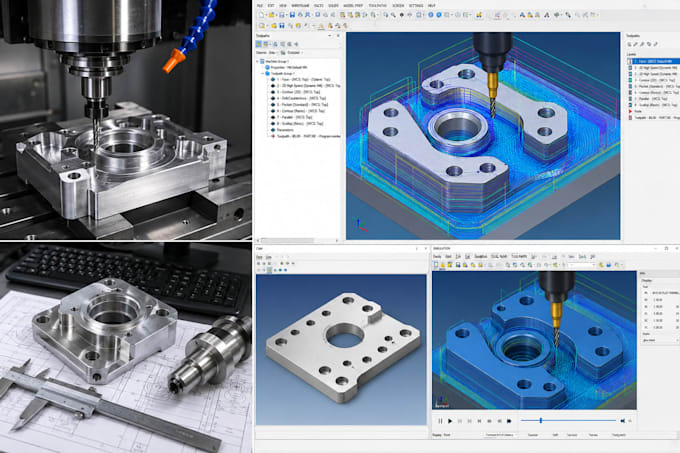Click the horizontal scrollbar below the operations tree
This screenshot has height=453, width=680.
point(298,240)
